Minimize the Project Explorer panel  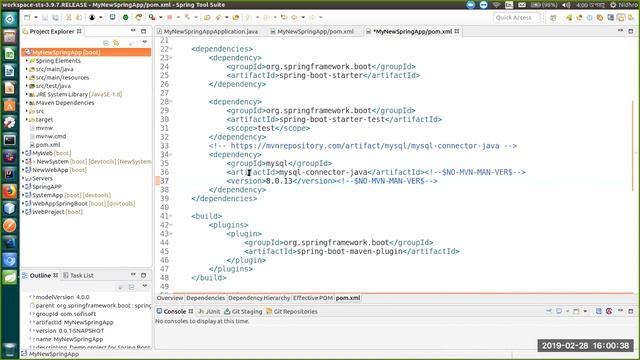133,31
